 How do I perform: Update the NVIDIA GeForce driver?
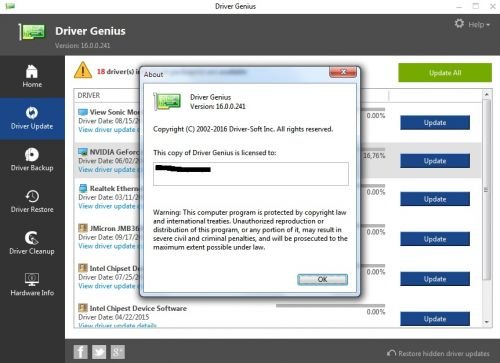(x=435, y=161)
